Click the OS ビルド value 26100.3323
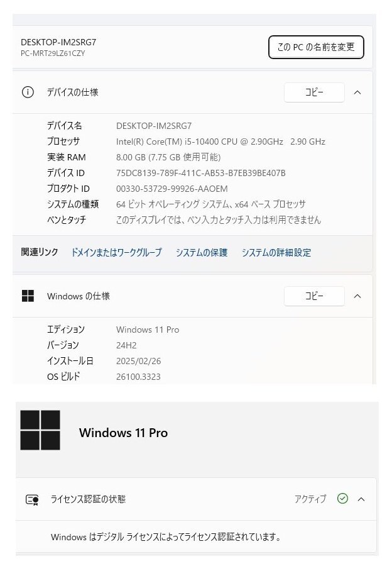The image size is (392, 566). pos(138,377)
